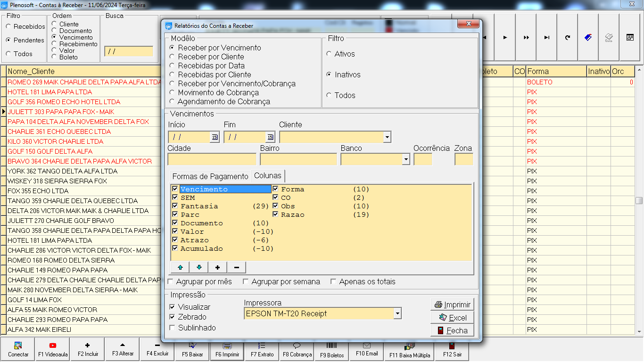Image resolution: width=644 pixels, height=362 pixels.
Task: Click F11 Baixa Múltipla button
Action: (408, 349)
